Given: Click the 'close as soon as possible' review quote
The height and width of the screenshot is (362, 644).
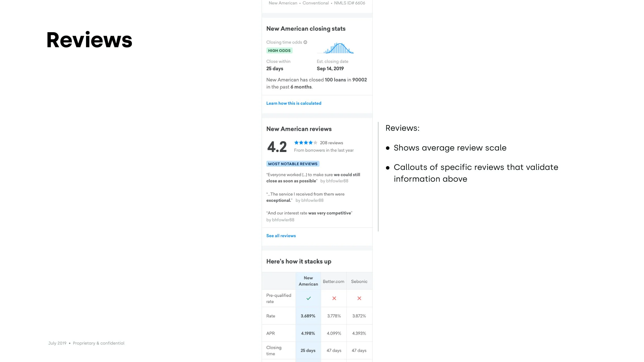Looking at the screenshot, I should click(313, 178).
